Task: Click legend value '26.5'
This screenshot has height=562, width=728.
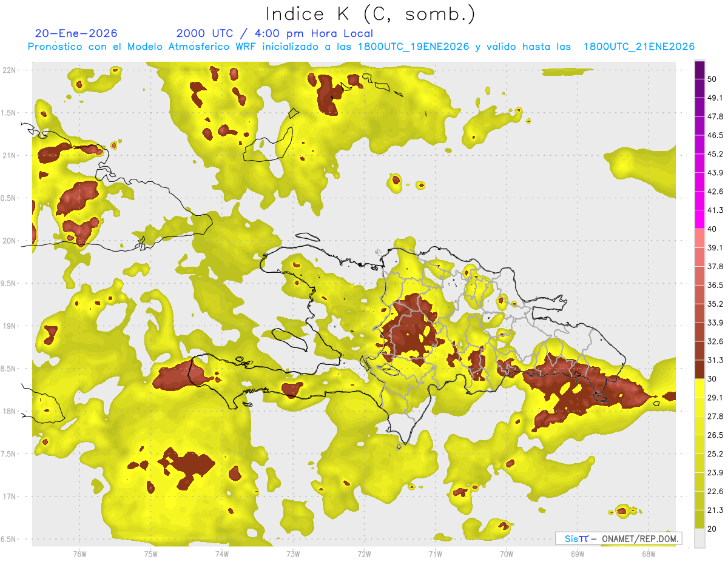Action: [x=715, y=435]
